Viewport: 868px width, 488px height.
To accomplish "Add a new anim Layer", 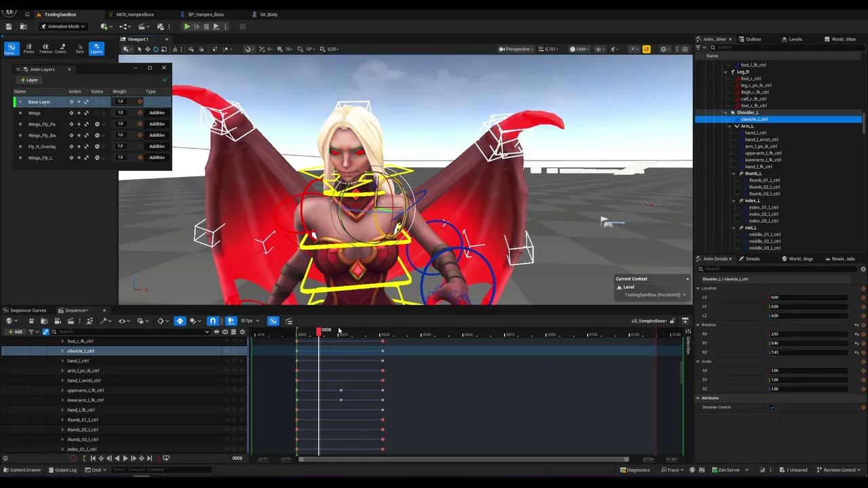I will point(28,80).
